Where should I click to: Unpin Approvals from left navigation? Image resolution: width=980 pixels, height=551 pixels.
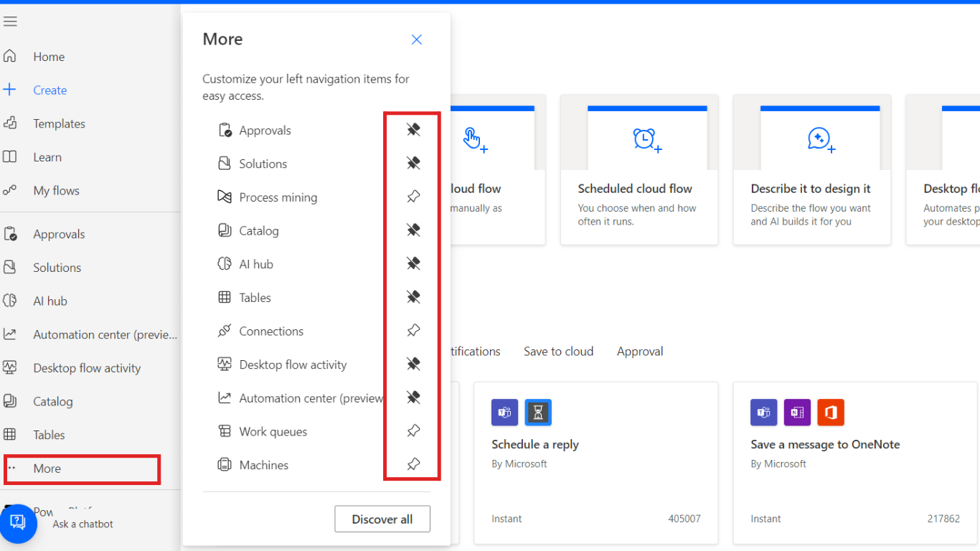point(413,130)
